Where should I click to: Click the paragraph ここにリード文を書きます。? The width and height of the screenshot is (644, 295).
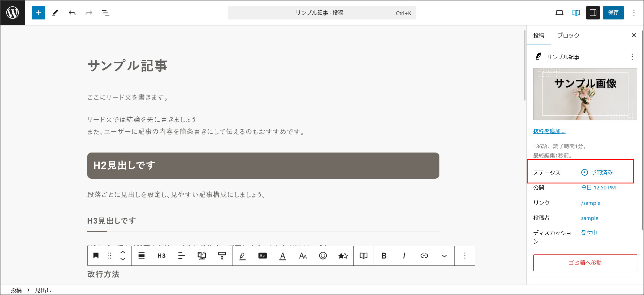(x=128, y=98)
